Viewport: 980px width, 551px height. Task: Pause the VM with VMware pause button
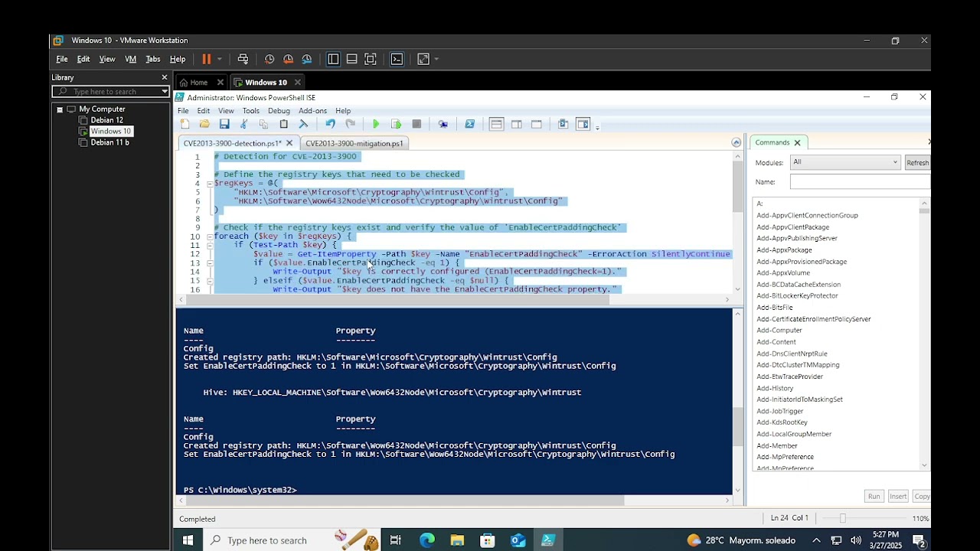[x=206, y=59]
